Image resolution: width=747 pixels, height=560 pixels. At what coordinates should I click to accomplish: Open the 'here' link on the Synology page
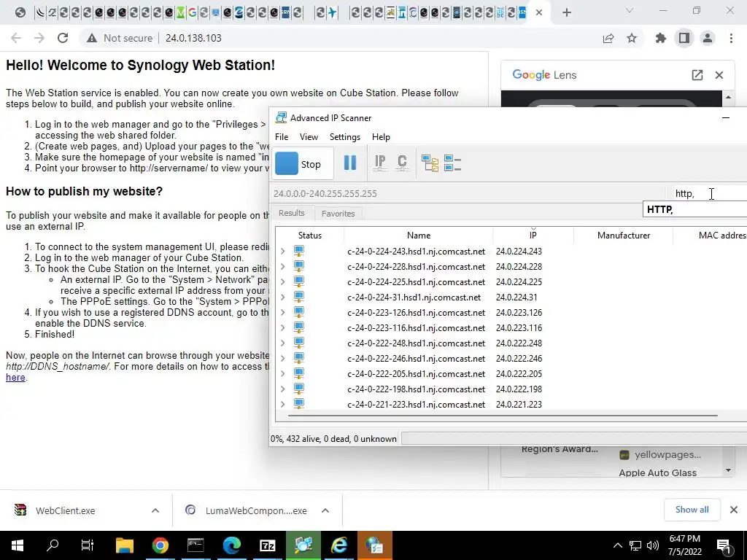tap(15, 378)
